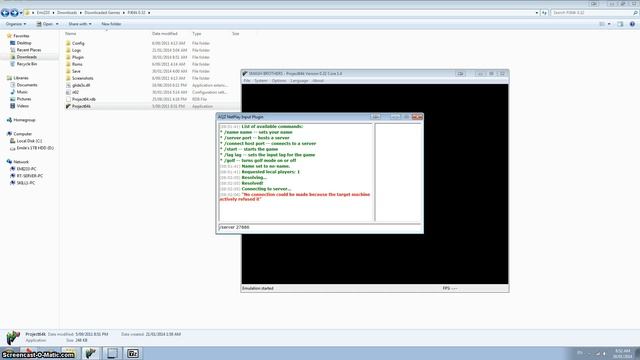Click the address bar refresh button

click(544, 13)
